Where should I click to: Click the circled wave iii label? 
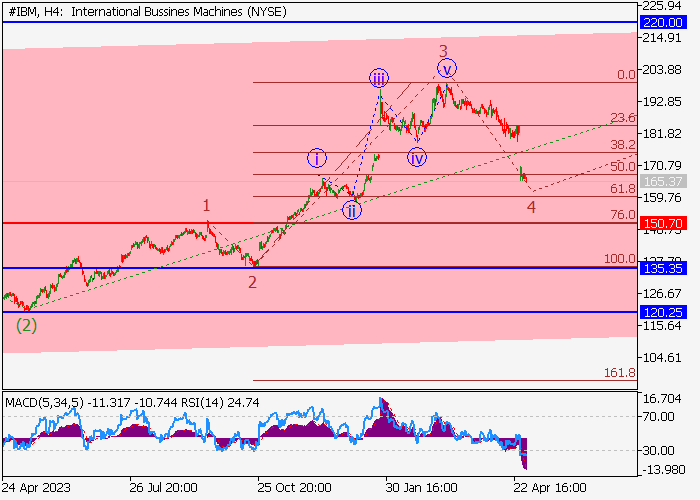[x=379, y=79]
